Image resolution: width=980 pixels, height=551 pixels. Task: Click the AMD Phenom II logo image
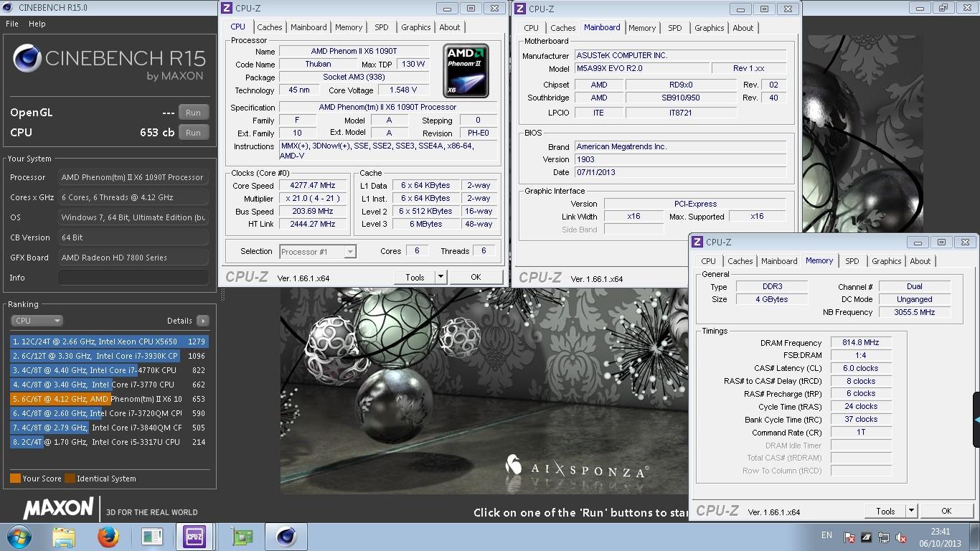pyautogui.click(x=466, y=71)
